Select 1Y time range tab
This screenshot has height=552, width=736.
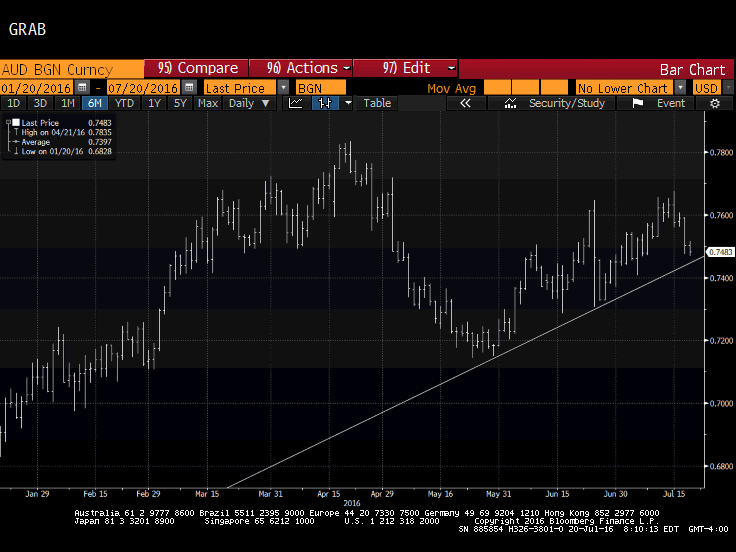coord(154,103)
